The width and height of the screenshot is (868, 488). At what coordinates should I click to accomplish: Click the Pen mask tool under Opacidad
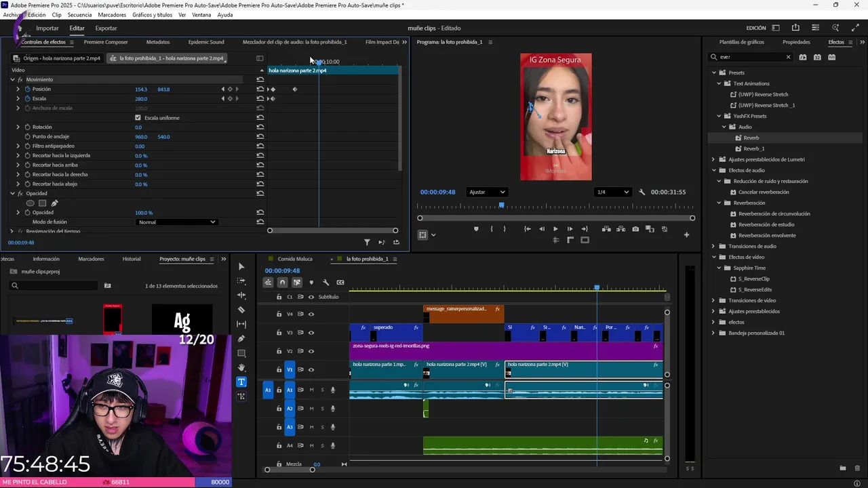click(x=54, y=203)
